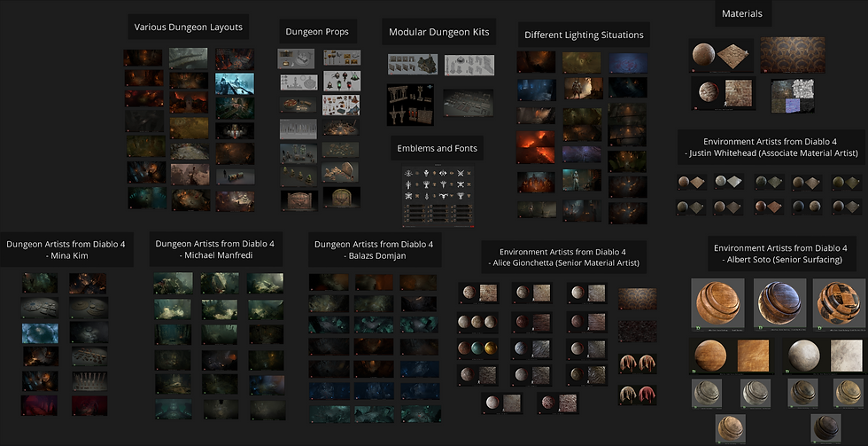This screenshot has height=446, width=868.
Task: Select Alice Gionchetta's dark reddish flat texture
Action: point(637,332)
